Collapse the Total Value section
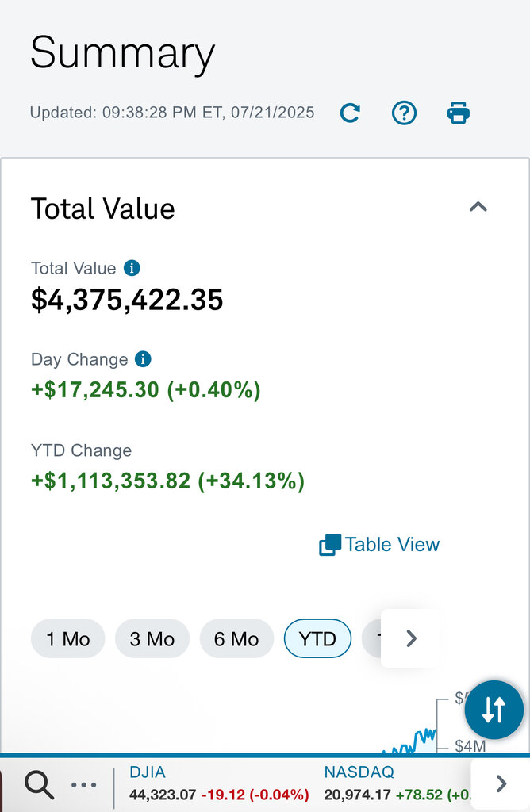The height and width of the screenshot is (812, 530). [x=478, y=208]
